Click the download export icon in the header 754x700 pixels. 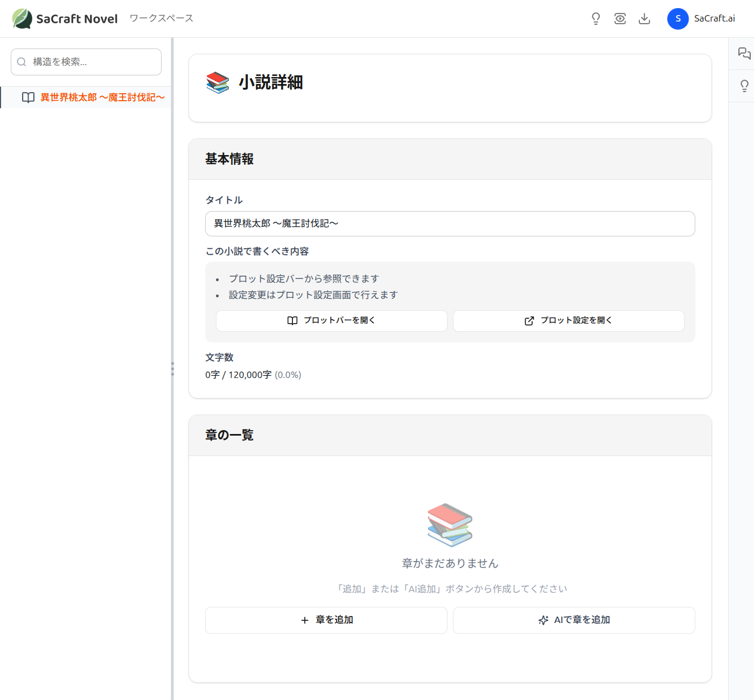(644, 18)
